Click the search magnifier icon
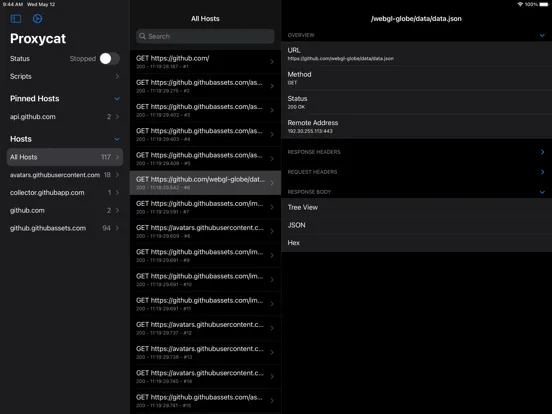The width and height of the screenshot is (552, 414). pyautogui.click(x=142, y=36)
